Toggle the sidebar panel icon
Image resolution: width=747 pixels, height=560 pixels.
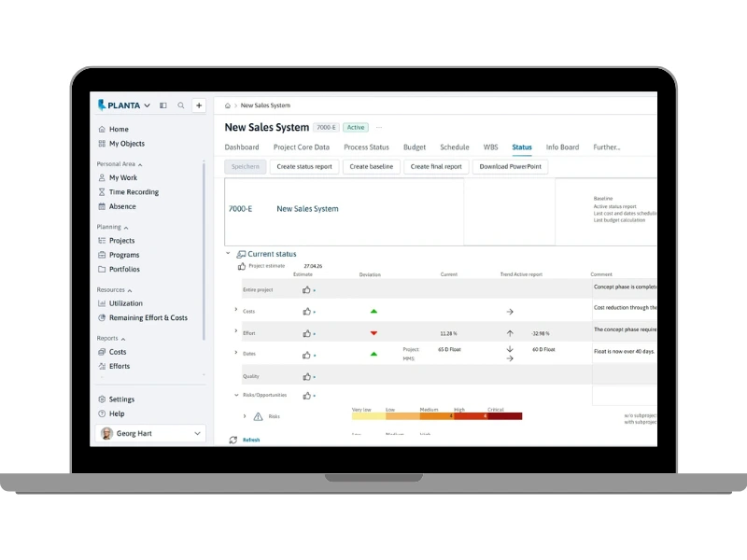[162, 105]
